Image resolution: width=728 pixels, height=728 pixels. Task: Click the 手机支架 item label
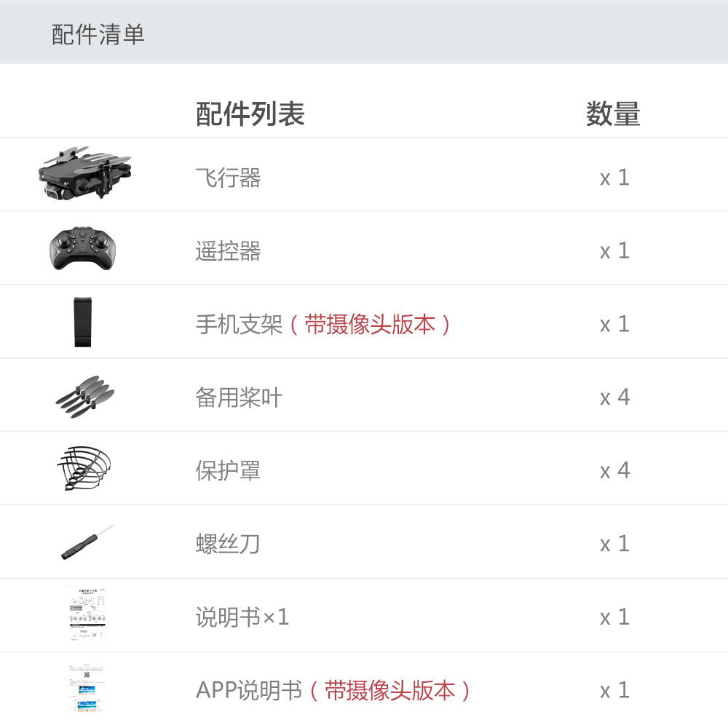[239, 324]
